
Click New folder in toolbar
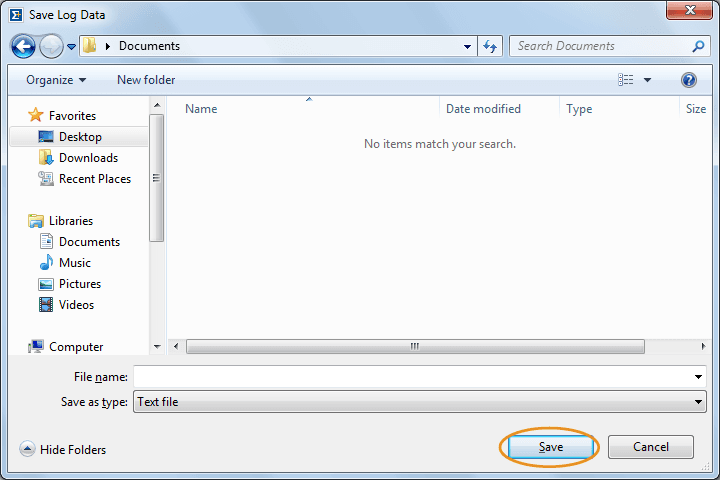click(x=146, y=80)
